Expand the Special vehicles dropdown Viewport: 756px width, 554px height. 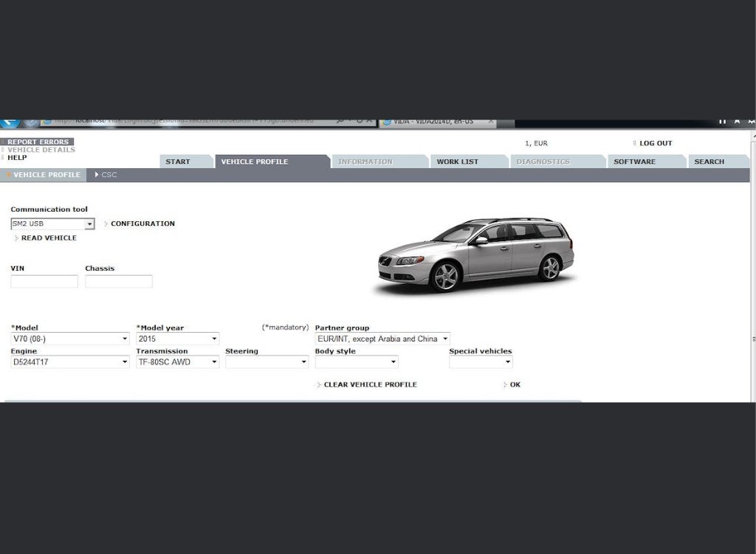point(481,361)
